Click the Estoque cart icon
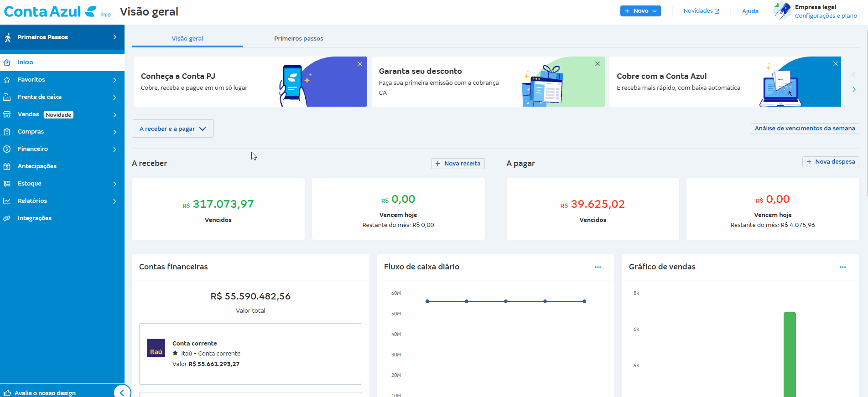This screenshot has height=397, width=868. click(7, 184)
